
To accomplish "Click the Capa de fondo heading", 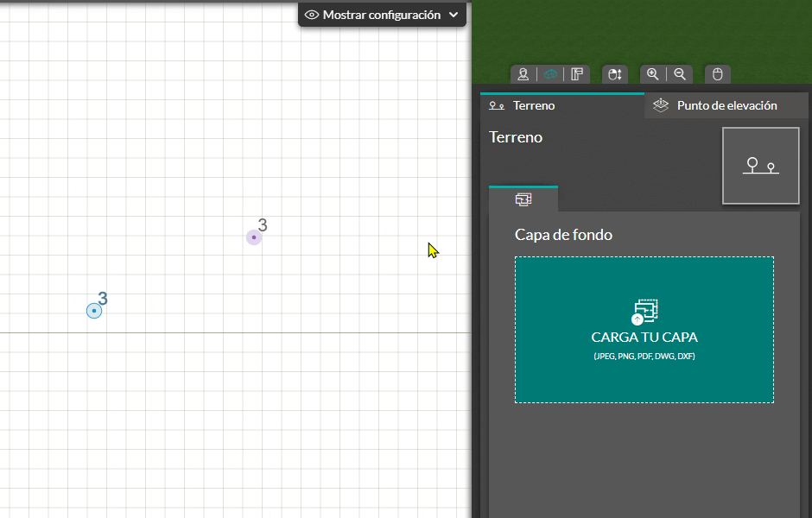I will pyautogui.click(x=563, y=235).
